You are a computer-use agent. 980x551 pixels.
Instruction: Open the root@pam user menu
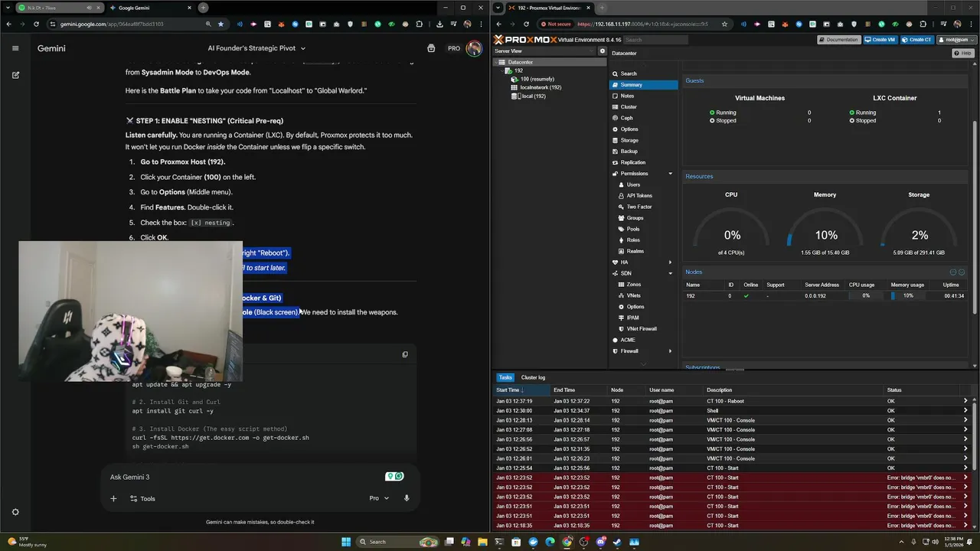(x=956, y=40)
